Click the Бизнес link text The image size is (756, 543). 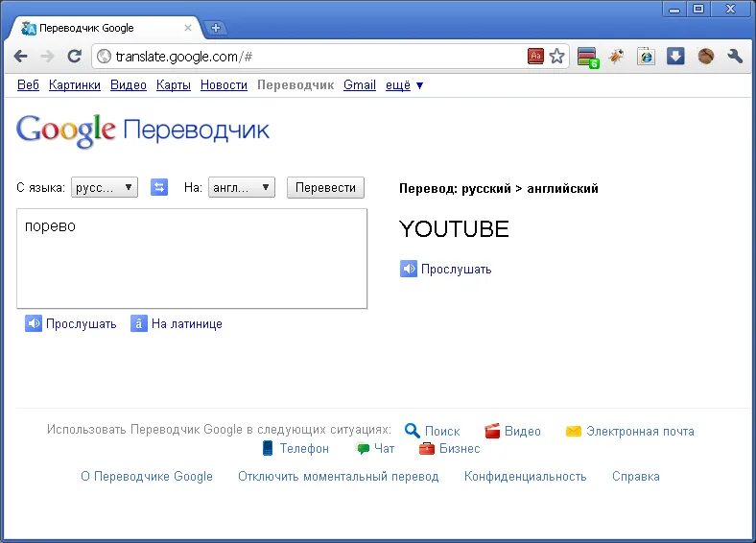(x=460, y=448)
